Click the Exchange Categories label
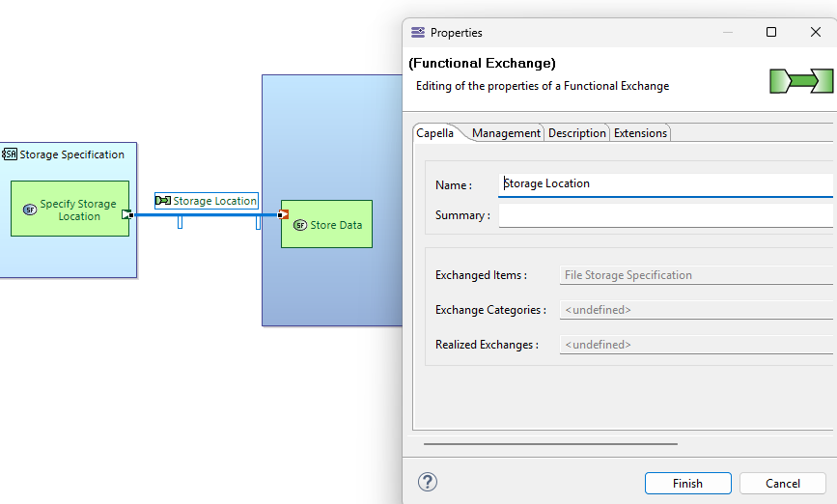Viewport: 837px width, 504px height. tap(490, 310)
